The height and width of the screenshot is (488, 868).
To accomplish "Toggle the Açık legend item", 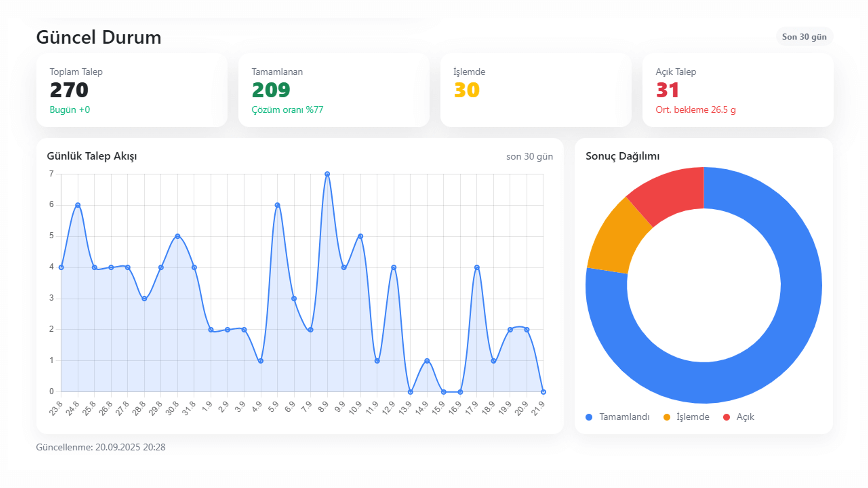I will 745,417.
